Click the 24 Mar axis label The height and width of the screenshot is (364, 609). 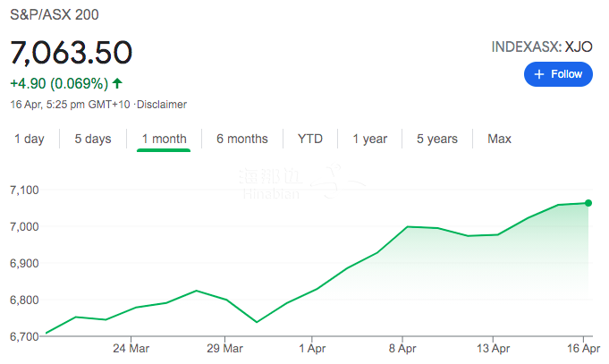(131, 348)
